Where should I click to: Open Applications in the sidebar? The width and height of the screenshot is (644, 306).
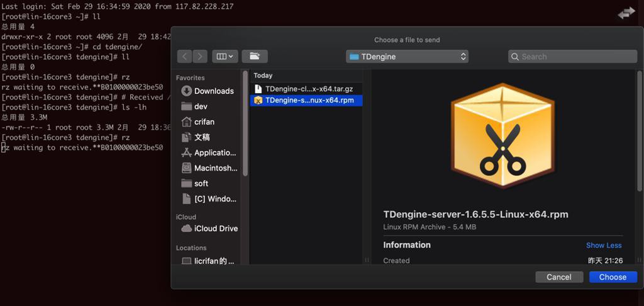pyautogui.click(x=209, y=152)
